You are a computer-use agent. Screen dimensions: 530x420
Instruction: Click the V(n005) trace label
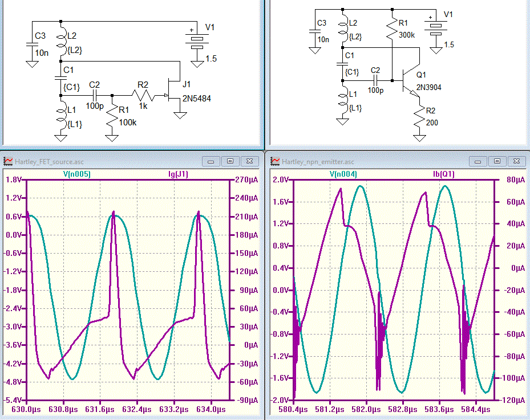tap(73, 174)
